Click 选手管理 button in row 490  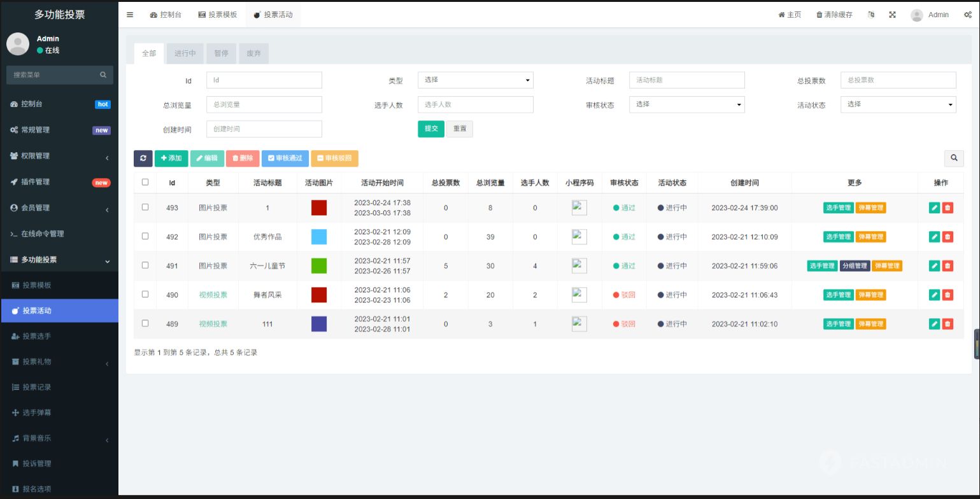[838, 295]
